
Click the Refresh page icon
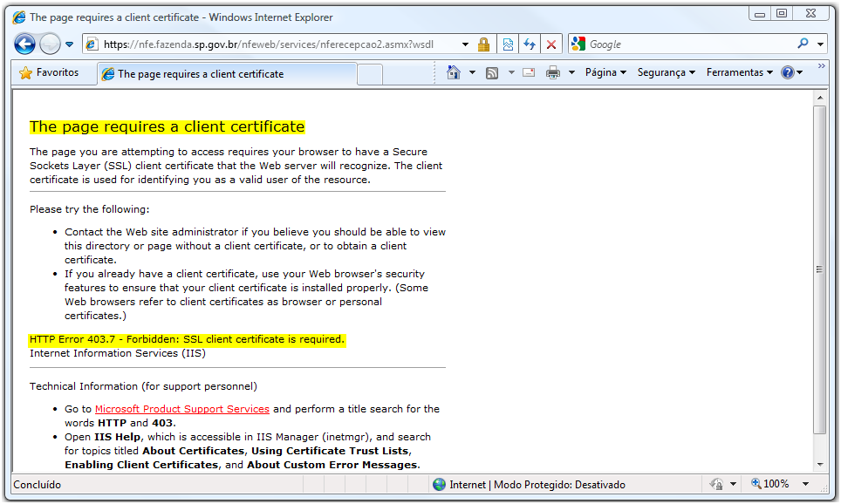(530, 44)
